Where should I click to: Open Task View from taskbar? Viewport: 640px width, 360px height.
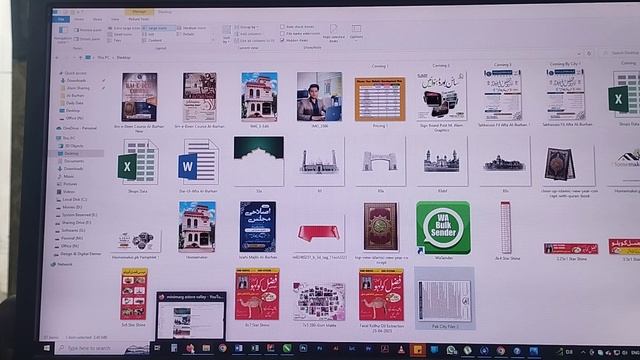click(158, 348)
